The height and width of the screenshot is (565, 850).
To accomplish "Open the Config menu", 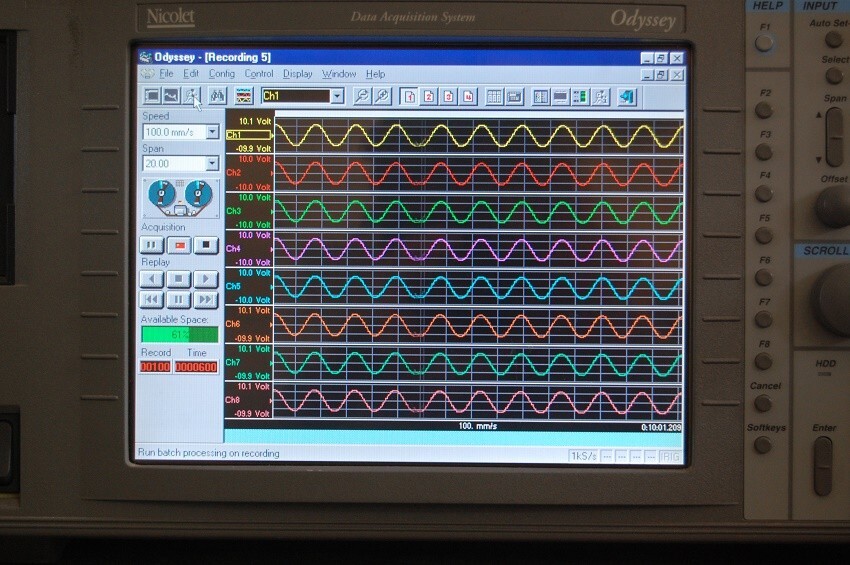I will point(222,74).
